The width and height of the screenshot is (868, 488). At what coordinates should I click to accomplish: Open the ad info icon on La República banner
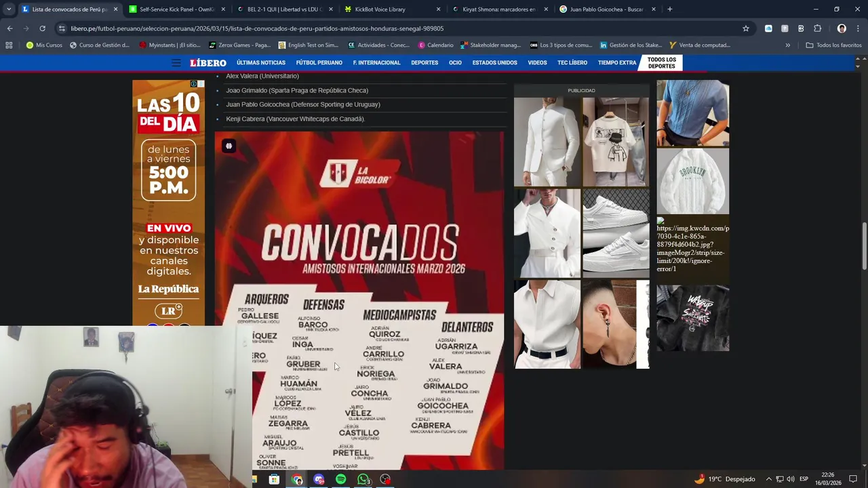pyautogui.click(x=193, y=84)
